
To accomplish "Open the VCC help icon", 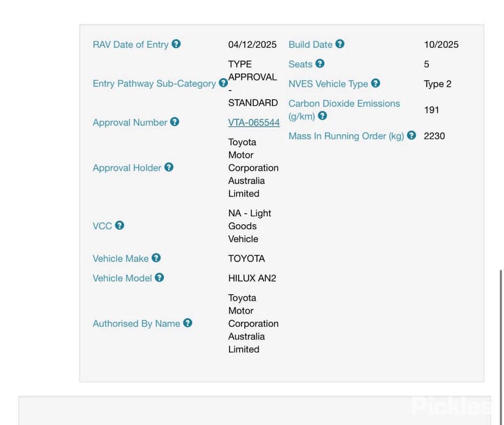I will 119,225.
